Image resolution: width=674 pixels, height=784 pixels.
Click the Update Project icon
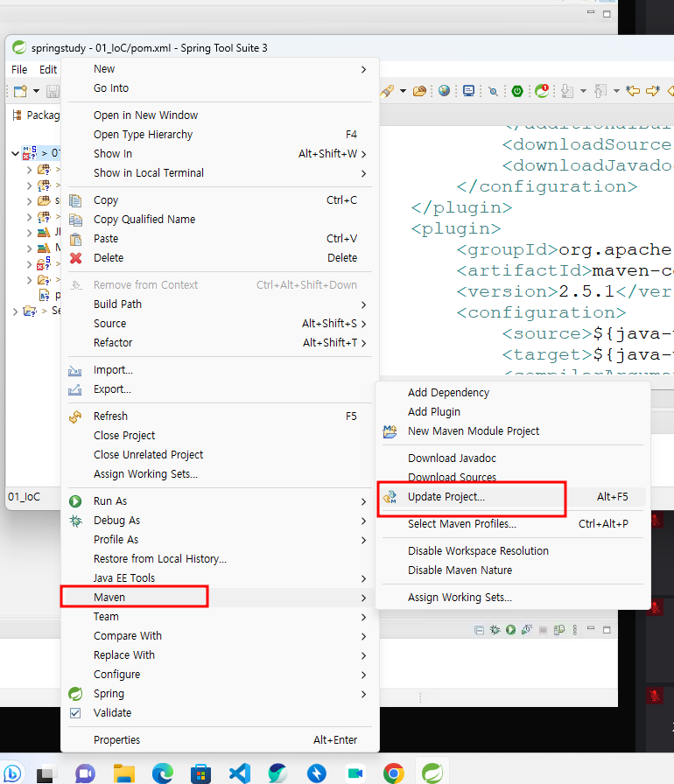[x=390, y=497]
